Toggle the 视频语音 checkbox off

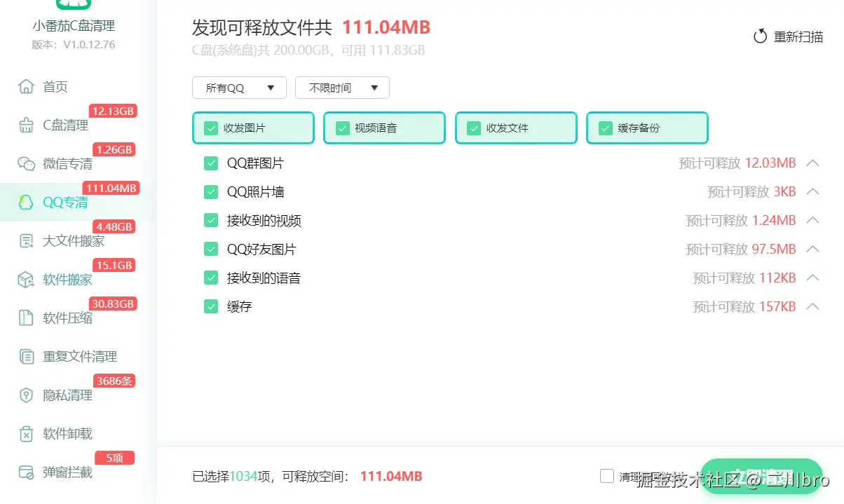click(342, 128)
